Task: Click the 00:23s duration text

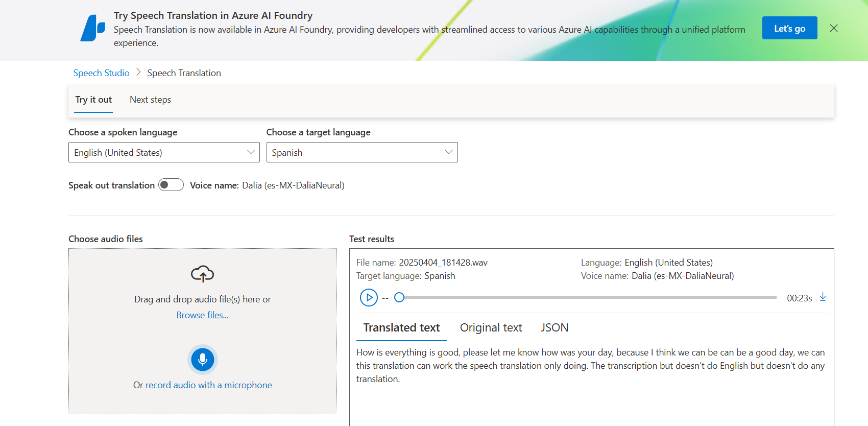Action: click(799, 298)
